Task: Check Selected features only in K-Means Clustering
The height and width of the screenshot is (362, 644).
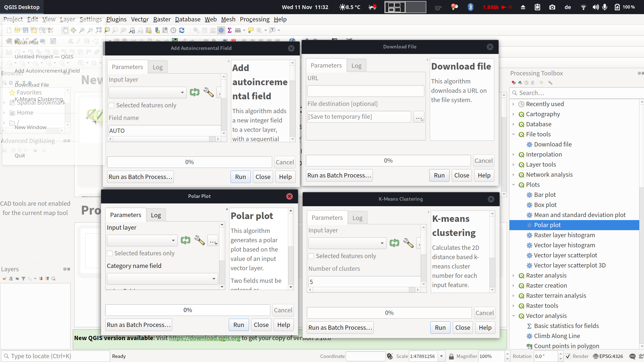Action: coord(311,256)
